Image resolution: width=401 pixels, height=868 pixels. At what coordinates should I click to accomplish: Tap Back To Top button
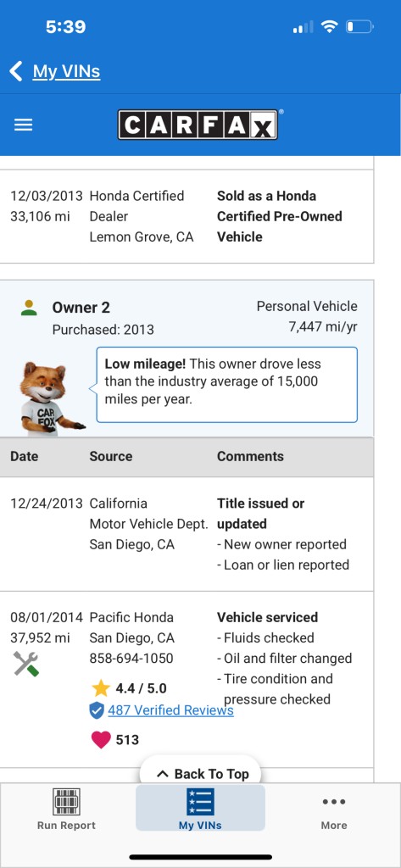[200, 773]
